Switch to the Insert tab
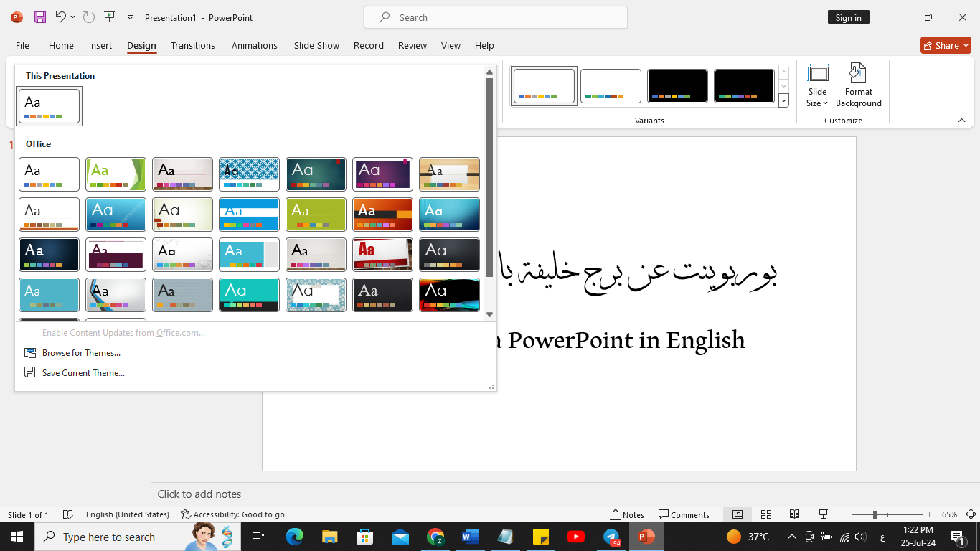Image resolution: width=980 pixels, height=551 pixels. [100, 45]
